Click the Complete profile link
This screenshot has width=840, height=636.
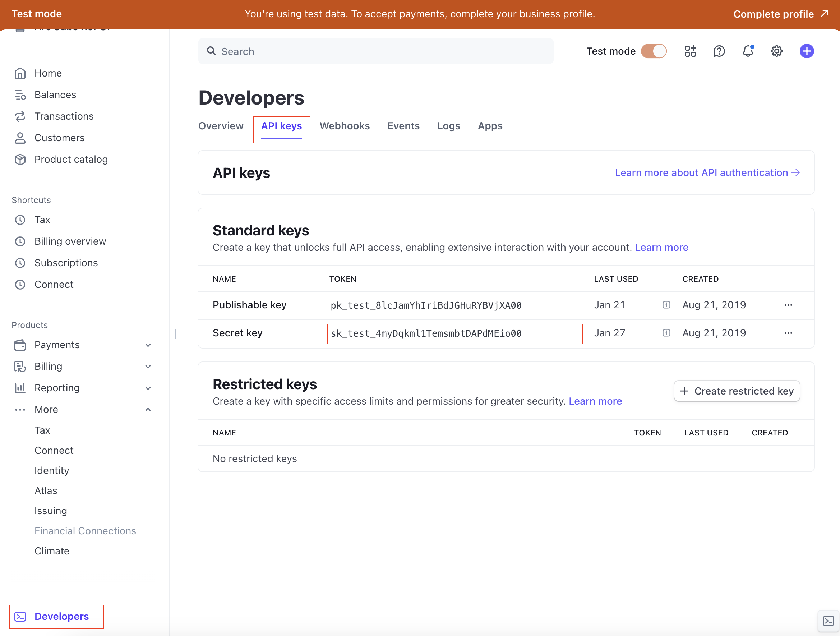tap(774, 14)
